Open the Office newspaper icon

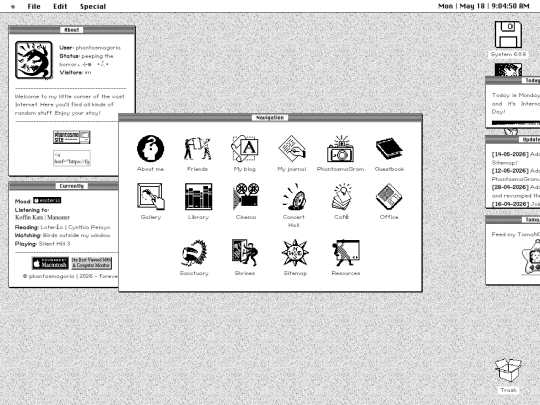point(389,197)
